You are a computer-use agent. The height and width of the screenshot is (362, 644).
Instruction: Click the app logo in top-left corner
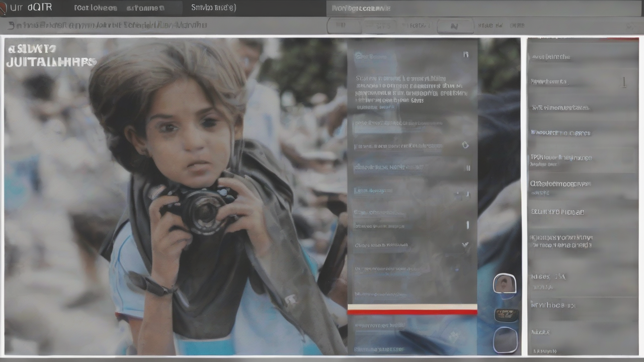(x=4, y=8)
